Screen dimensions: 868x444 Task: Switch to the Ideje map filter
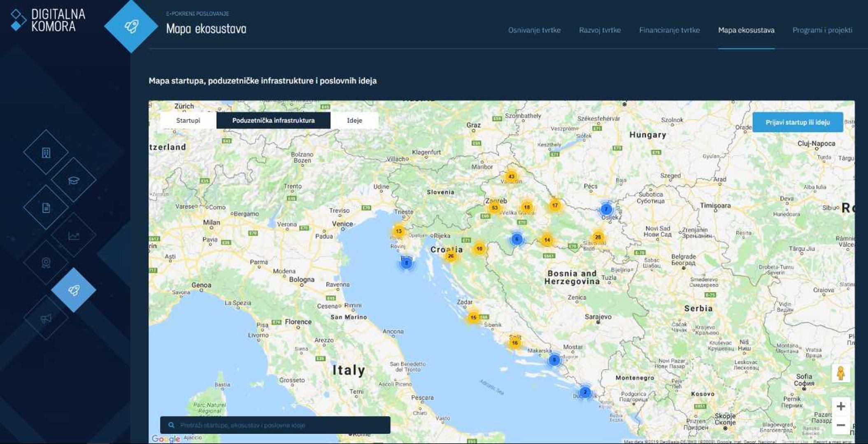[354, 120]
